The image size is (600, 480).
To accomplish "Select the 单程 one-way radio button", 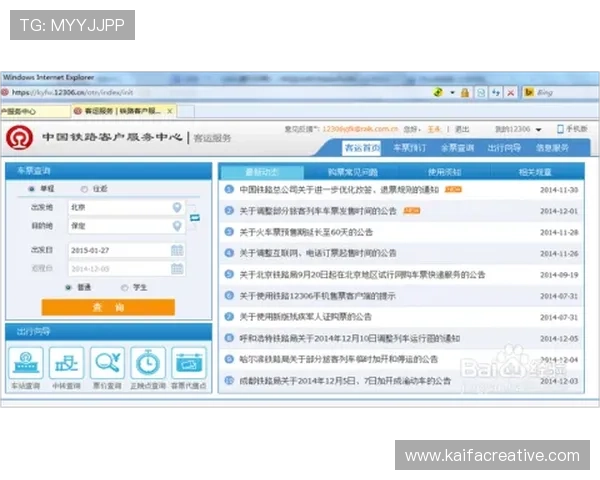I will click(x=32, y=189).
